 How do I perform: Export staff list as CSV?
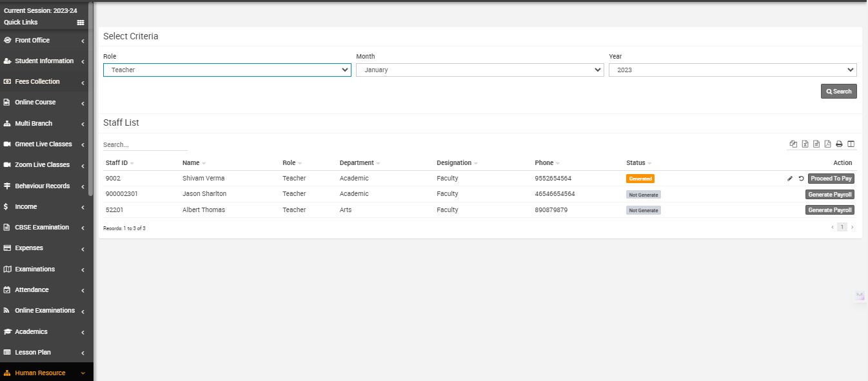coord(816,144)
